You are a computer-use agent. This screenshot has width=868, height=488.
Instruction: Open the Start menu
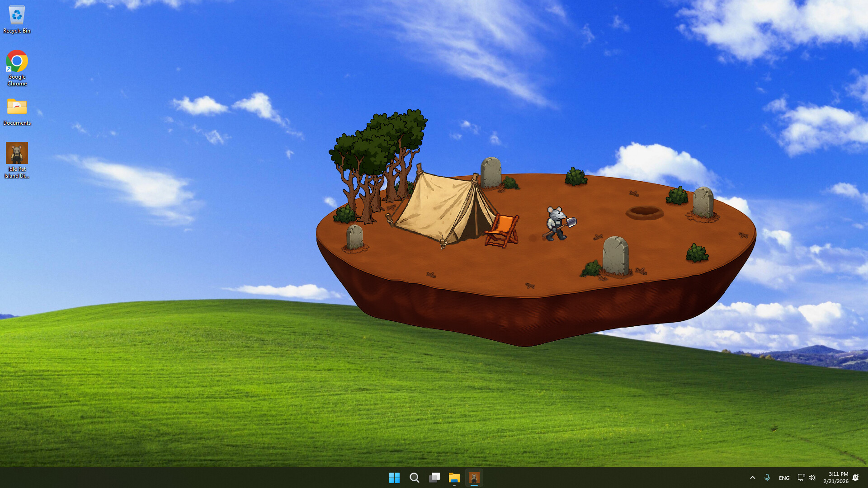(395, 478)
